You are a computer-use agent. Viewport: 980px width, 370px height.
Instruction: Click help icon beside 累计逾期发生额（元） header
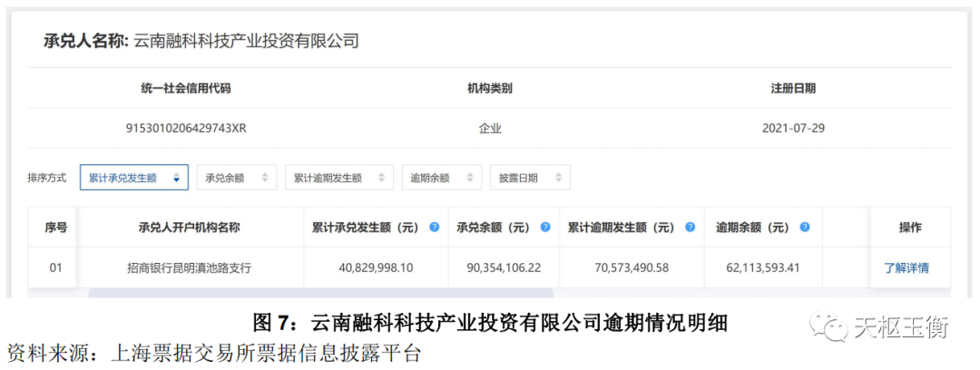click(x=691, y=227)
